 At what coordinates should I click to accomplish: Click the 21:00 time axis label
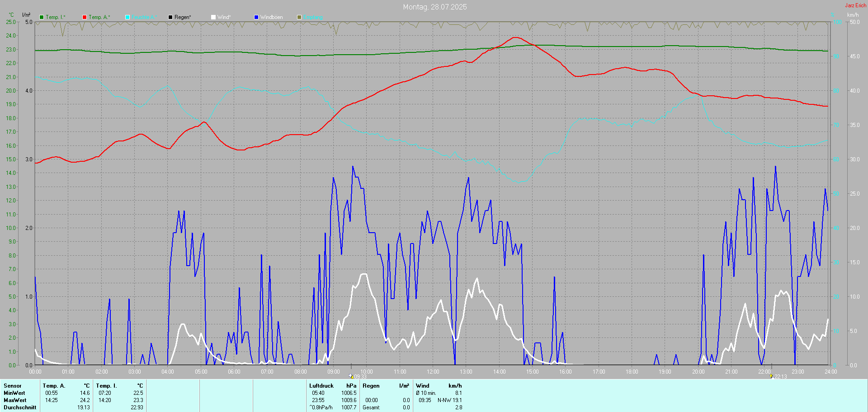pos(731,372)
